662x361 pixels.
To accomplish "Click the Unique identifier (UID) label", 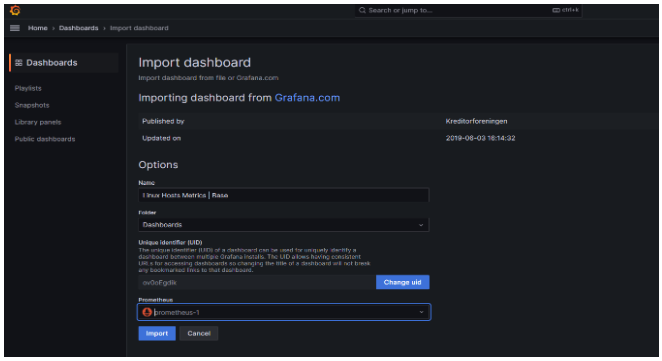I will tap(170, 242).
